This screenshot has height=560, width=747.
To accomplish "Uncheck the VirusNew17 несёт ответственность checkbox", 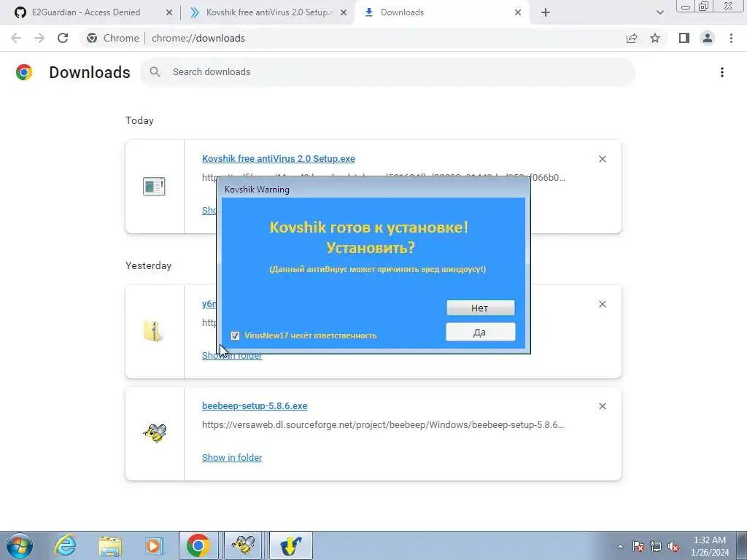I will point(236,335).
